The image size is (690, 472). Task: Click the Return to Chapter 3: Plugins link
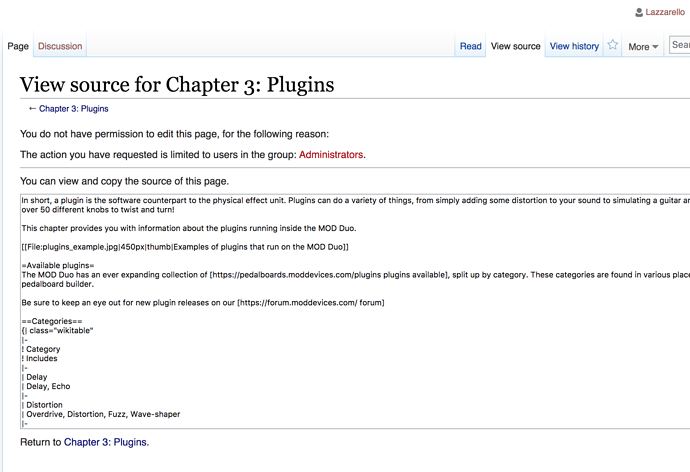[x=105, y=442]
